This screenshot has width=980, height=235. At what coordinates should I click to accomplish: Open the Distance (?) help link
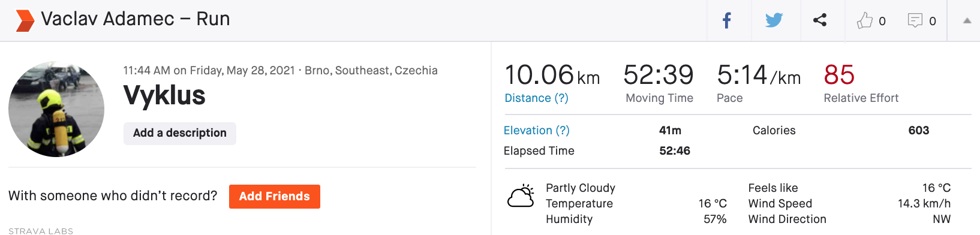537,98
